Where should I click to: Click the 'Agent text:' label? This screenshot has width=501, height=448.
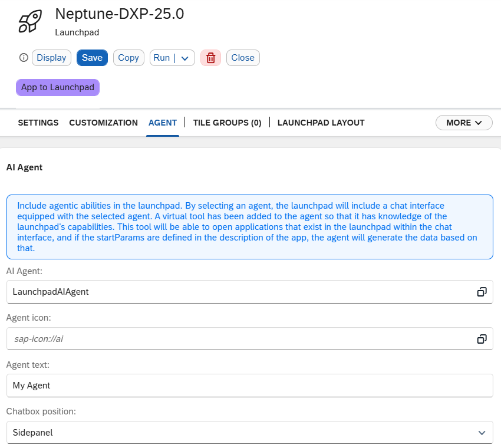point(28,365)
